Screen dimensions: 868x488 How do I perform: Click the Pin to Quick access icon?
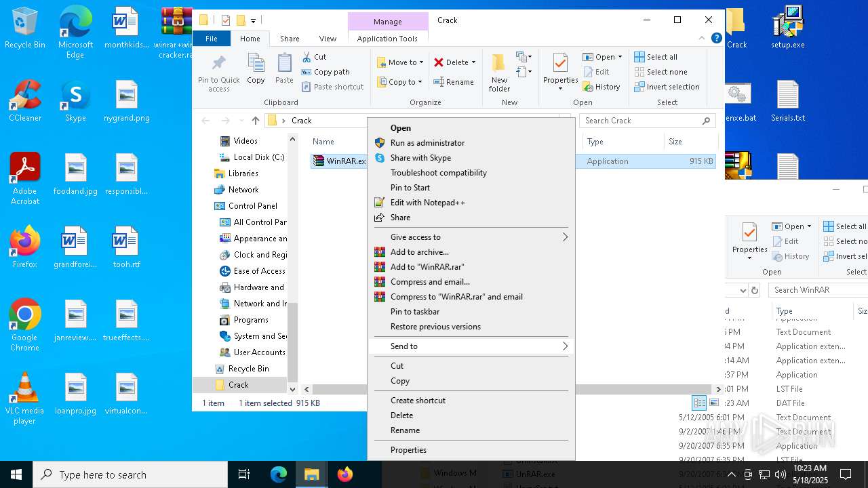tap(218, 64)
